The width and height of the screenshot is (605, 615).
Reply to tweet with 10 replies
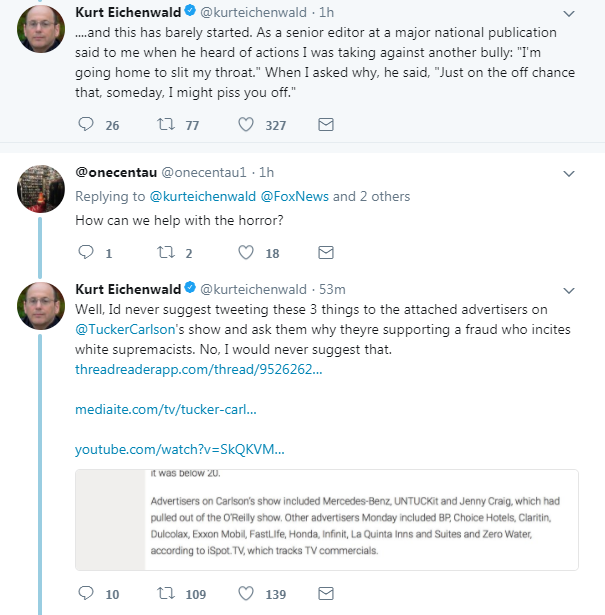point(86,593)
